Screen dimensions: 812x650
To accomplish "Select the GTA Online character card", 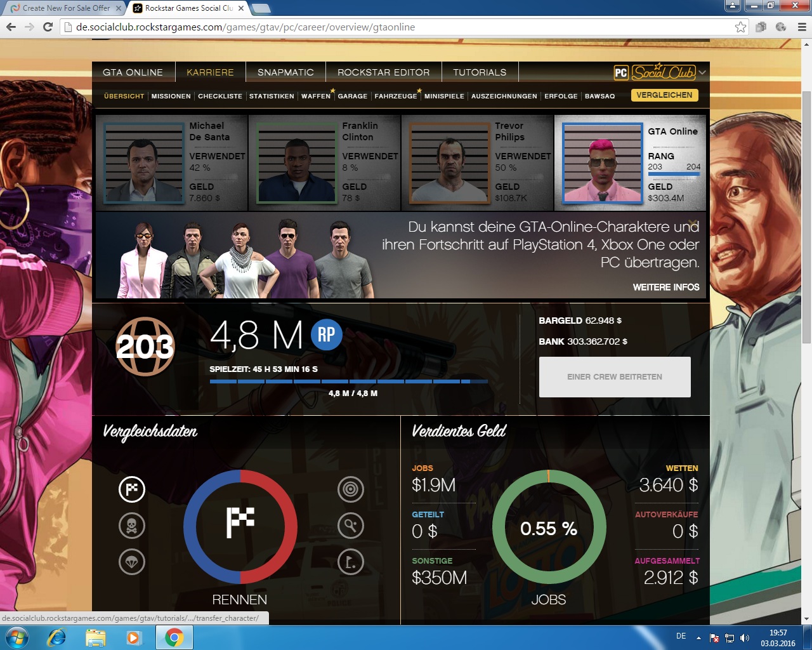I will [x=631, y=162].
